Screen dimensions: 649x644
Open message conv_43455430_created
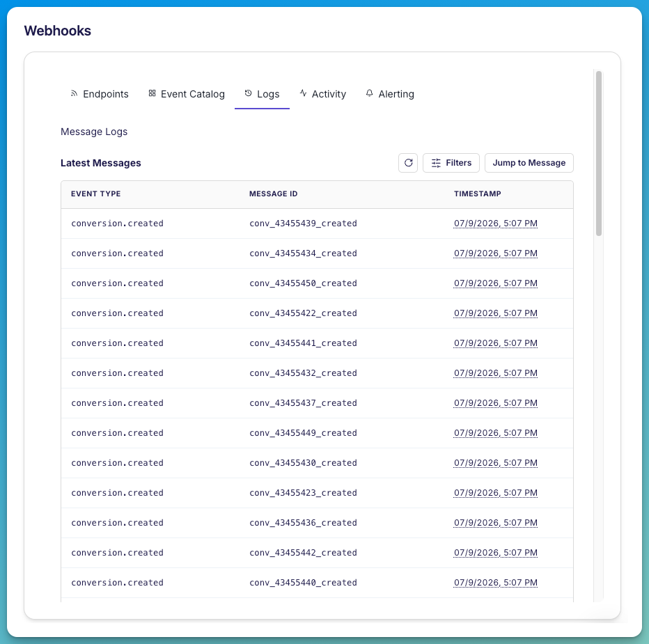tap(303, 463)
